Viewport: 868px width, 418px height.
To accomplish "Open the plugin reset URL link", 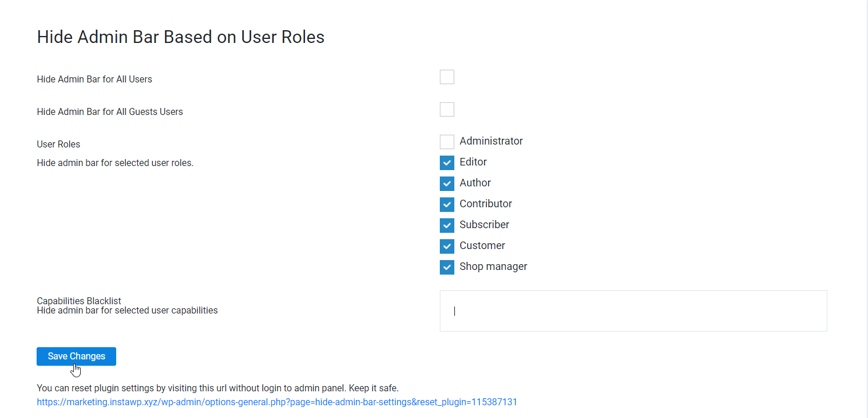I will coord(277,402).
